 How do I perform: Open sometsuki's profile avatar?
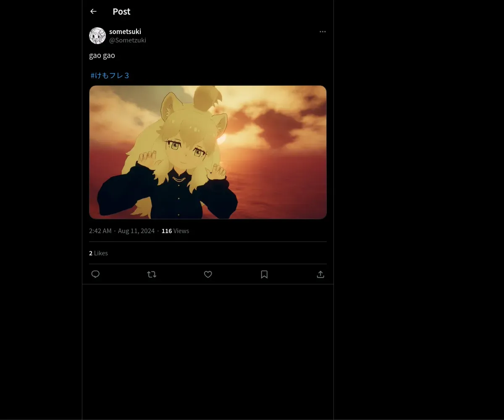[x=97, y=36]
